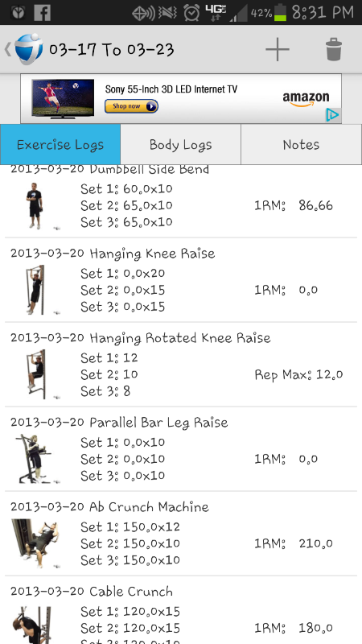Tap the trash can delete icon

pos(334,49)
